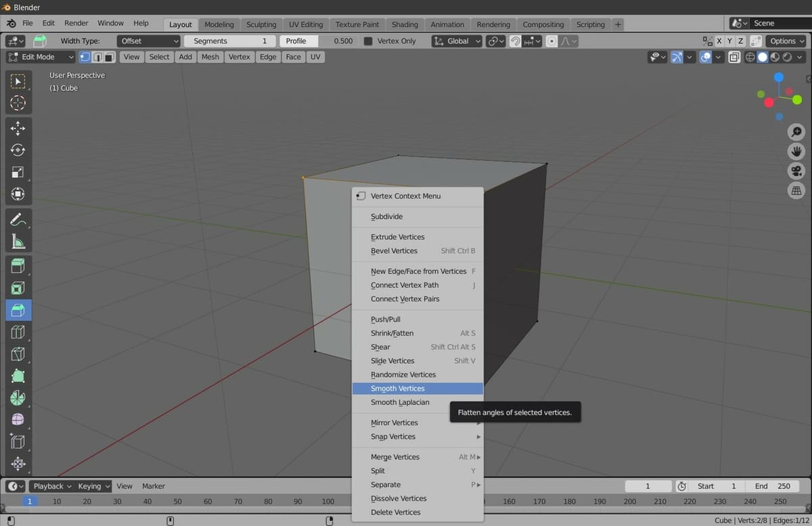Click the Blender logo icon in menu bar
Viewport: 812px width, 526px height.
tap(12, 23)
